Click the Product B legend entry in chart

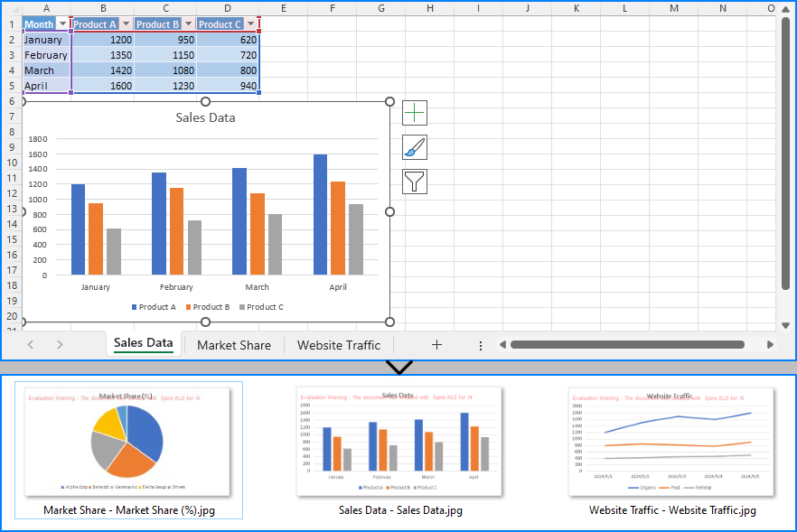[208, 306]
